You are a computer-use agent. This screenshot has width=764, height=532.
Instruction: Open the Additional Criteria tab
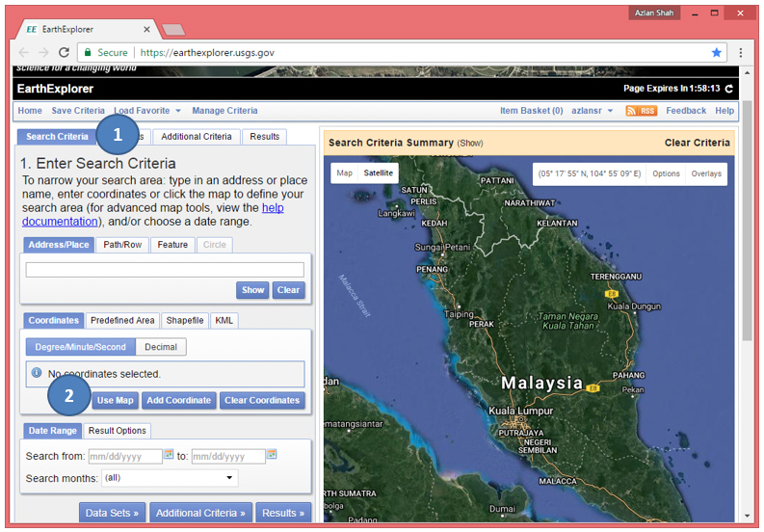click(x=197, y=137)
